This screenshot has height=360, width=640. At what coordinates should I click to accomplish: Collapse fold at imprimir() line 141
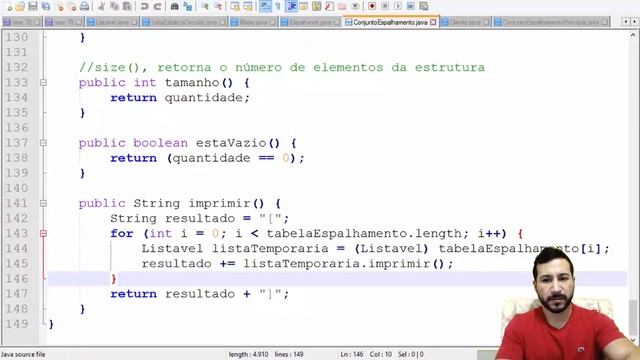click(43, 203)
